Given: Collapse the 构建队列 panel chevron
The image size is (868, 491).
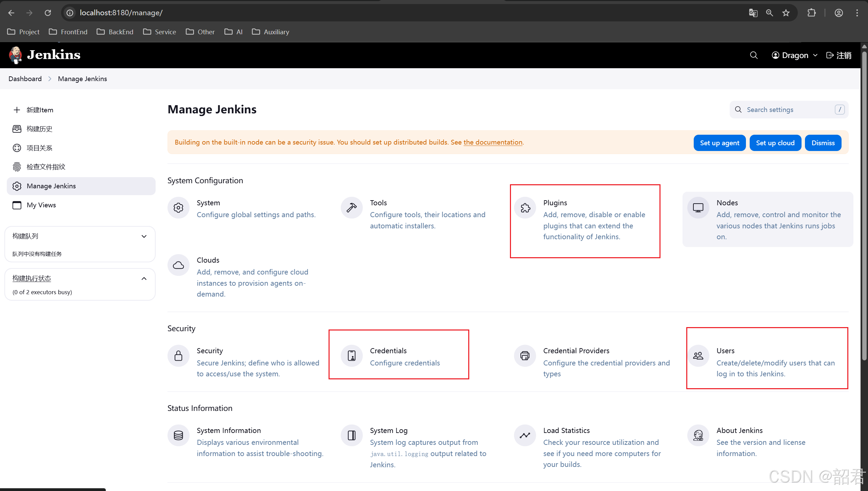Looking at the screenshot, I should 144,236.
